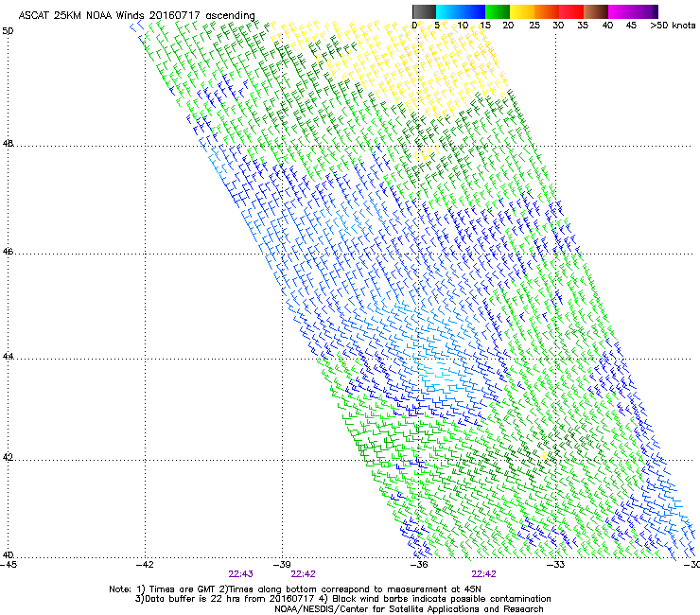Click the longitude label '-45'

pyautogui.click(x=9, y=565)
